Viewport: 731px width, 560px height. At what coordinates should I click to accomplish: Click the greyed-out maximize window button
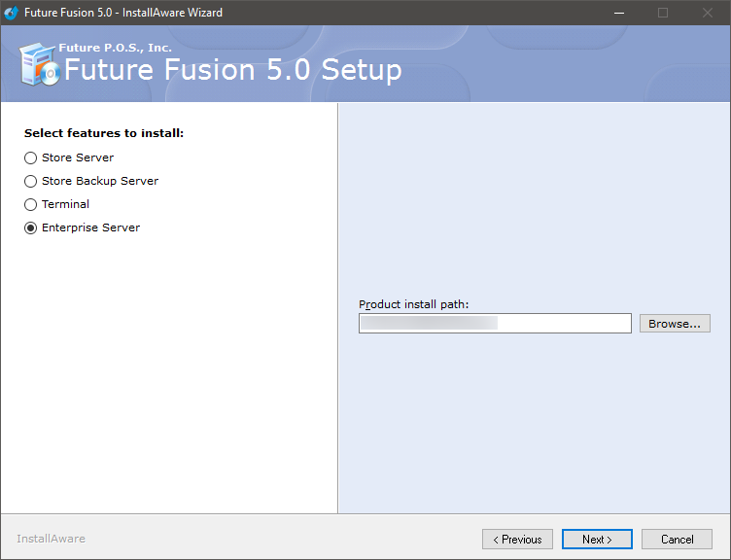[663, 13]
